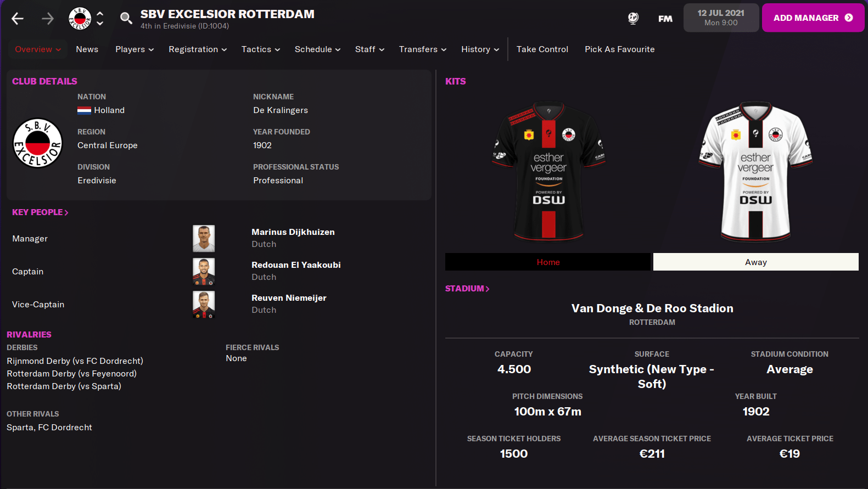Click the year founded value 1902
The height and width of the screenshot is (489, 868).
pos(262,145)
